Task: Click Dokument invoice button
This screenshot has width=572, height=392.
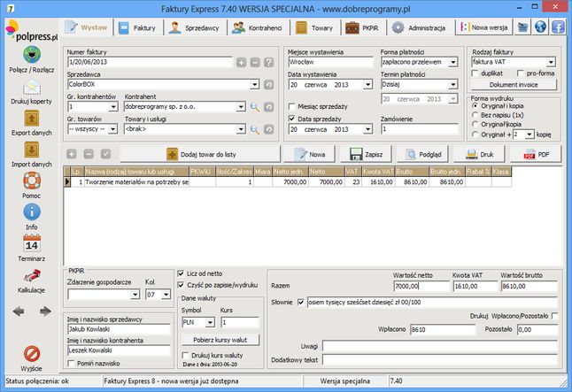Action: (514, 85)
